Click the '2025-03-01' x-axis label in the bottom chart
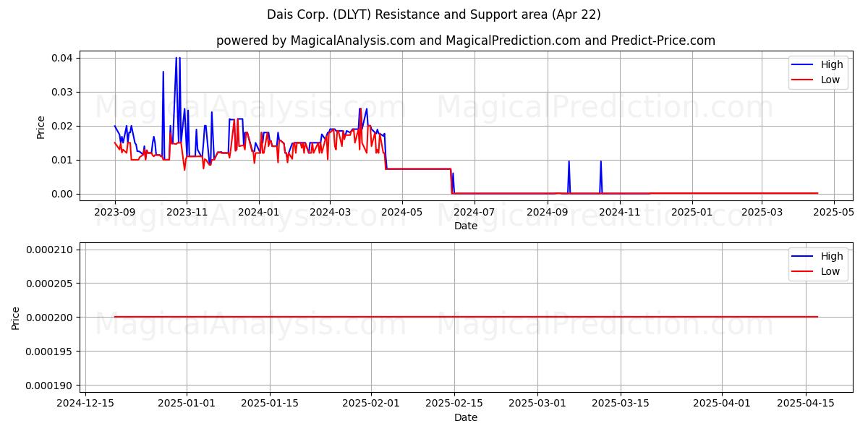 point(538,404)
